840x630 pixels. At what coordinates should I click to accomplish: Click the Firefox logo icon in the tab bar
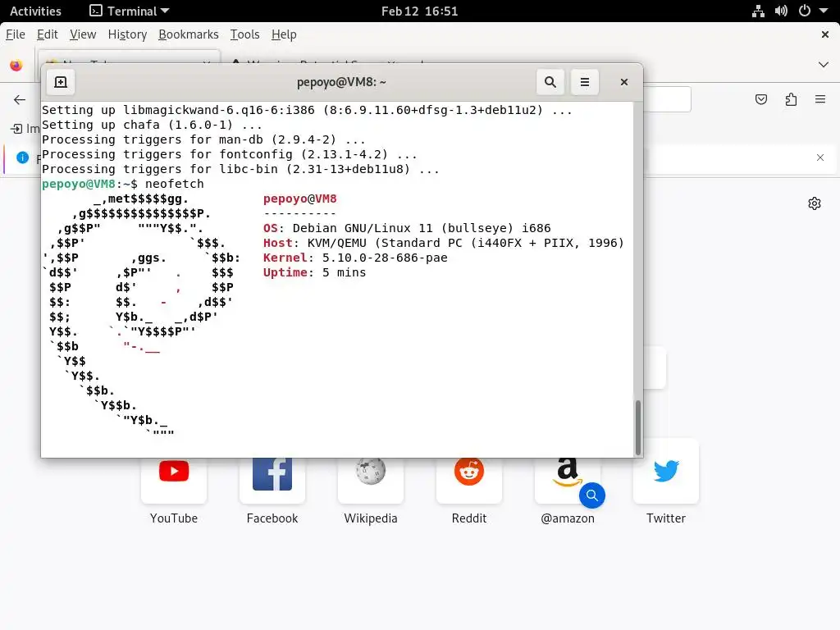click(x=16, y=66)
